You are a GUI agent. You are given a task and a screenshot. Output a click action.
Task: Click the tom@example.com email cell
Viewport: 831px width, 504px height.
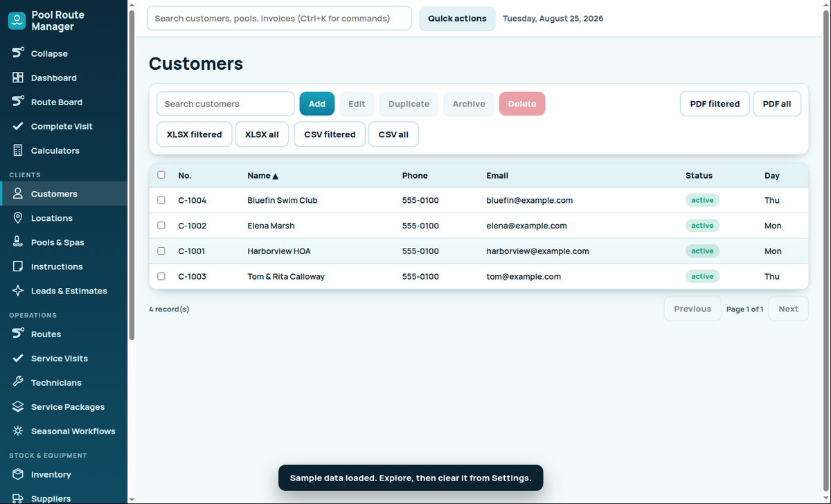coord(524,276)
